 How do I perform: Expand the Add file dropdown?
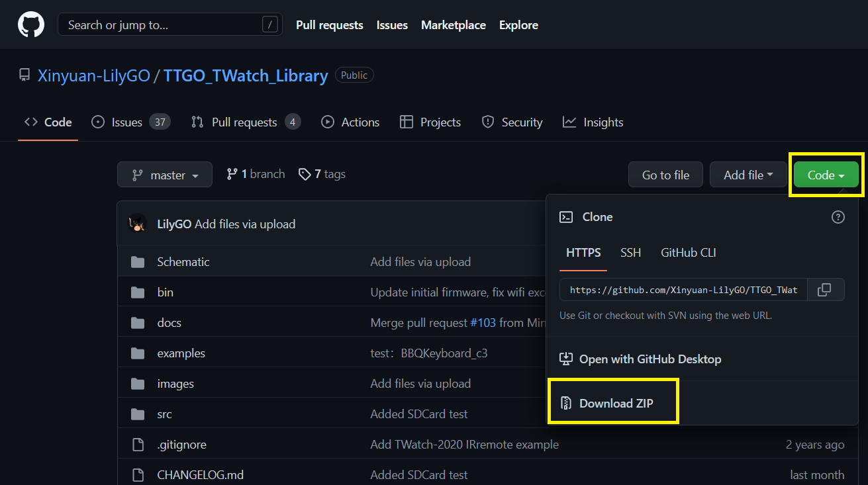(x=748, y=175)
